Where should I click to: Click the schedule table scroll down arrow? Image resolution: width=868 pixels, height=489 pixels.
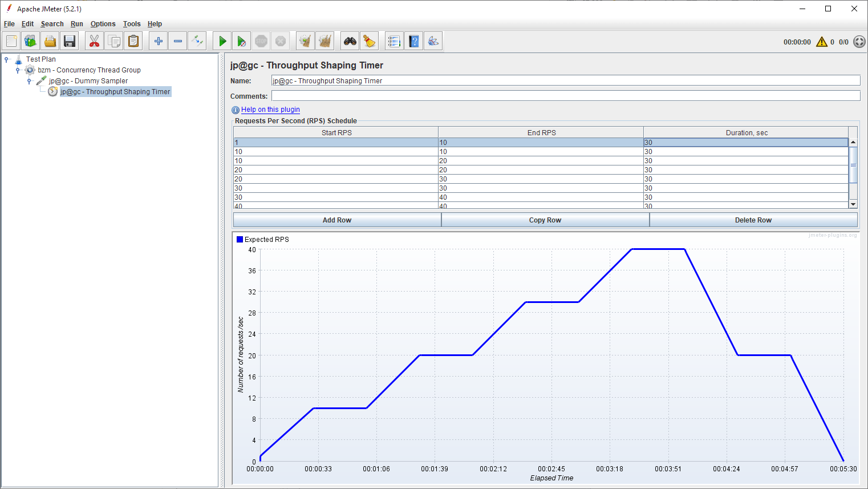[853, 204]
